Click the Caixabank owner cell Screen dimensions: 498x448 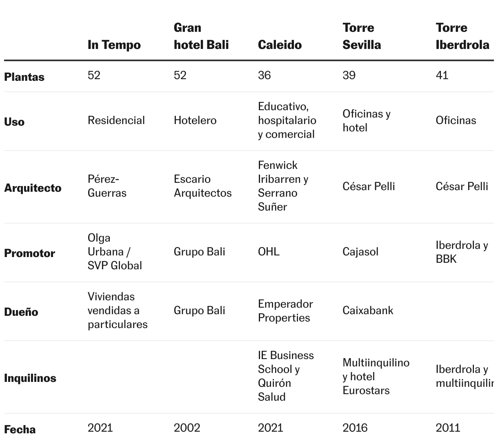(x=368, y=310)
